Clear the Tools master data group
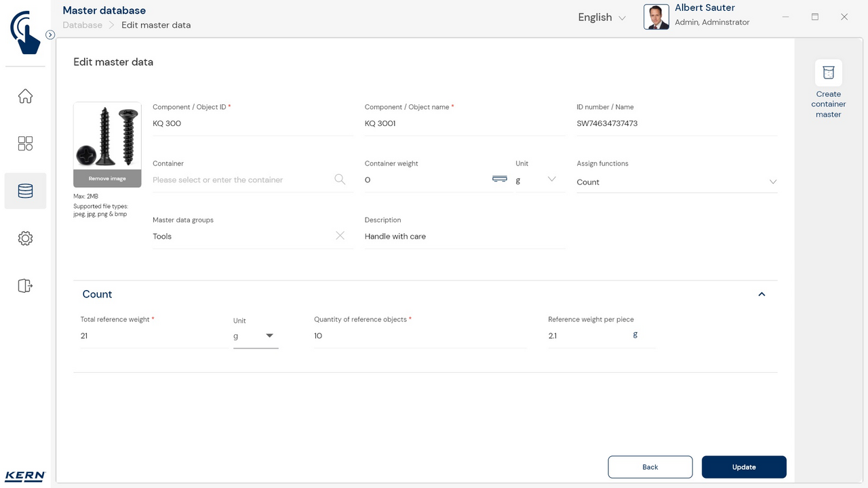Viewport: 868px width, 488px height. pos(340,236)
